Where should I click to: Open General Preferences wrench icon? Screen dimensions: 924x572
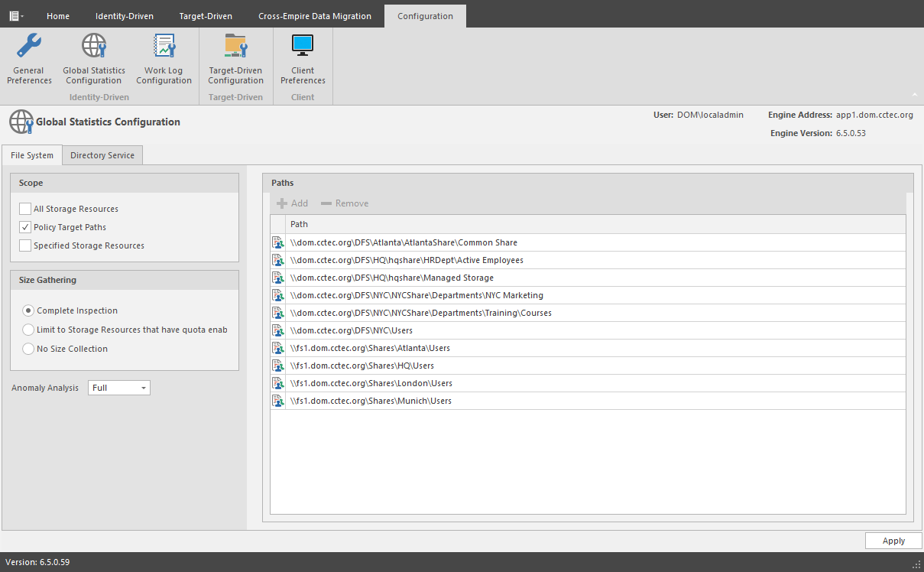coord(30,47)
